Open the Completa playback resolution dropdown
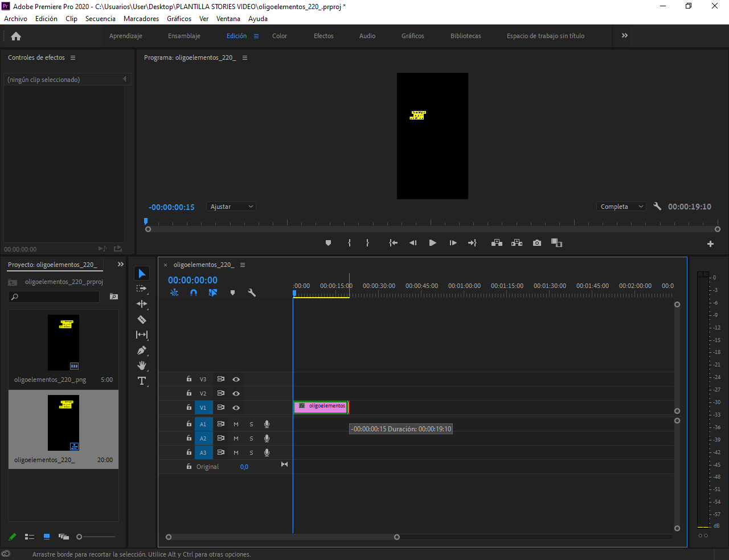The height and width of the screenshot is (560, 729). (621, 207)
